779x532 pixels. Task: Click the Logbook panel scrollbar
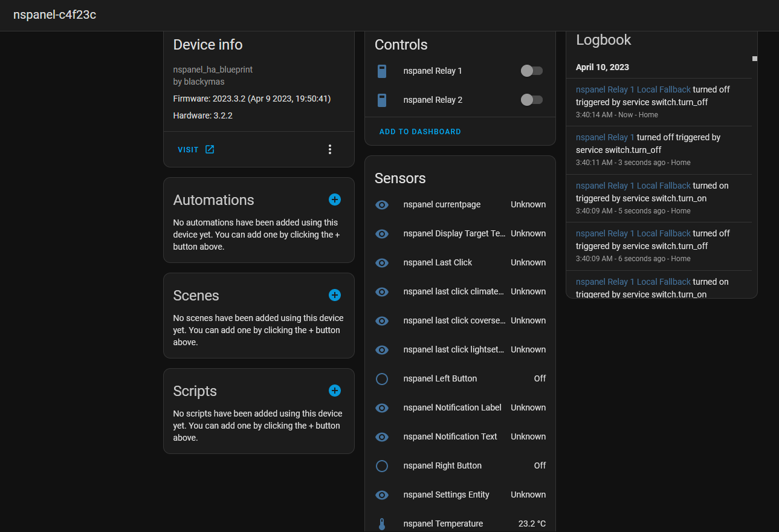(754, 59)
